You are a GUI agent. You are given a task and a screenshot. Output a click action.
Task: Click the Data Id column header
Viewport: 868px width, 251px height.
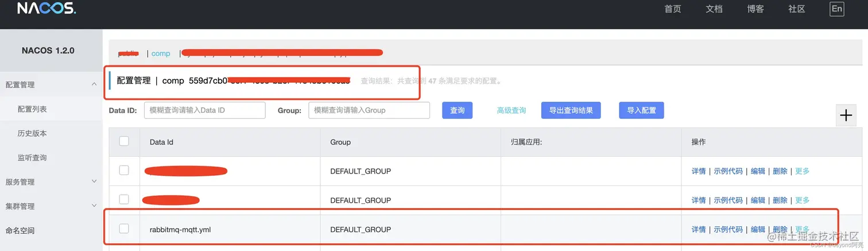pyautogui.click(x=161, y=142)
